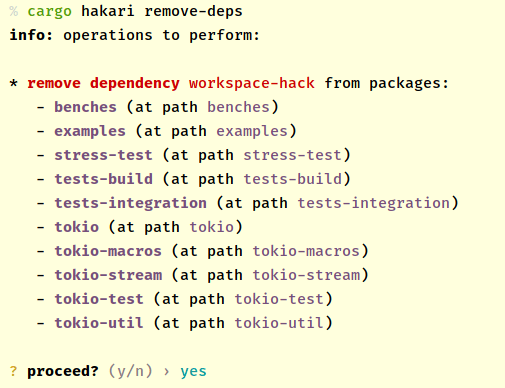The width and height of the screenshot is (505, 388).
Task: Click the bold 'tokio-stream' package name
Action: [108, 275]
